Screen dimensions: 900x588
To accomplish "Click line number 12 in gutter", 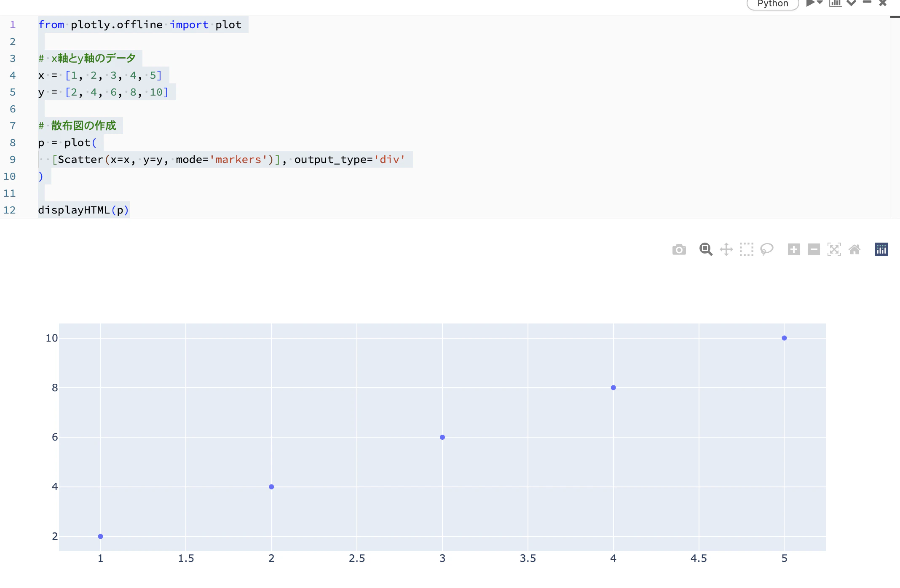I will click(x=9, y=210).
